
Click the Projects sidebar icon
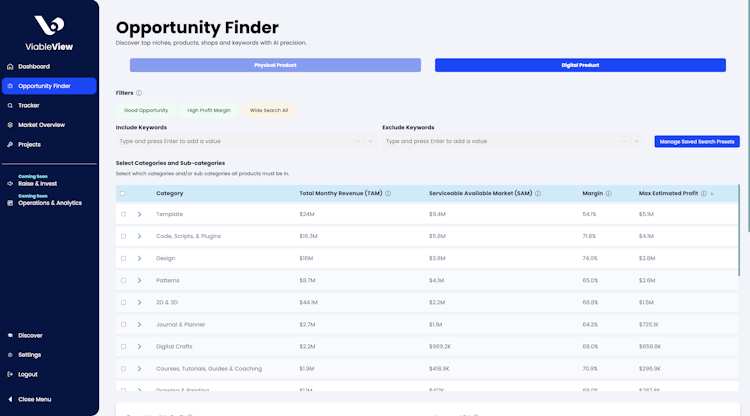(10, 144)
